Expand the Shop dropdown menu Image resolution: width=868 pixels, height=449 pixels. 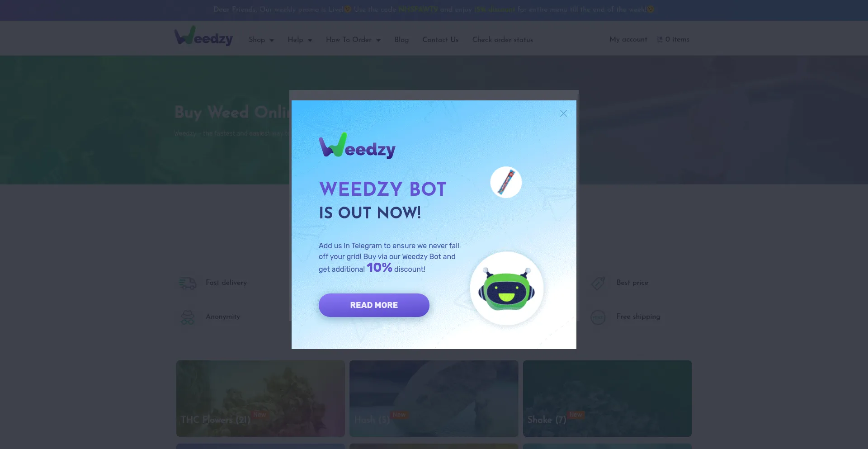coord(261,40)
